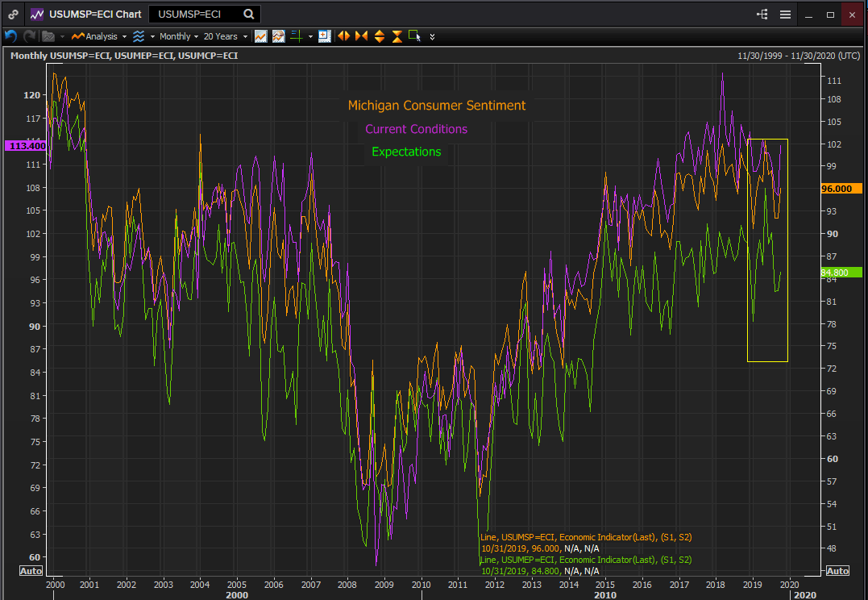Open the Analysis dropdown menu
The height and width of the screenshot is (600, 868).
tap(99, 36)
